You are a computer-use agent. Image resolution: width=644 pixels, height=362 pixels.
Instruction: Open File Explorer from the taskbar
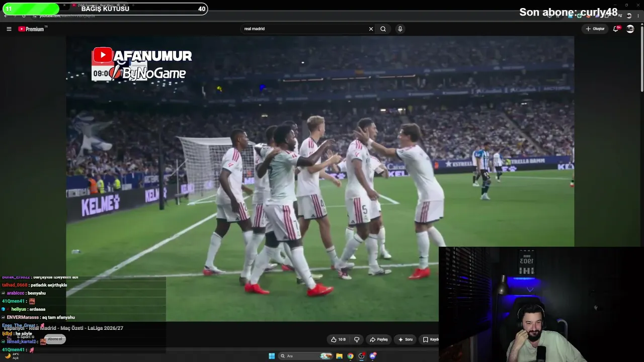click(x=339, y=356)
